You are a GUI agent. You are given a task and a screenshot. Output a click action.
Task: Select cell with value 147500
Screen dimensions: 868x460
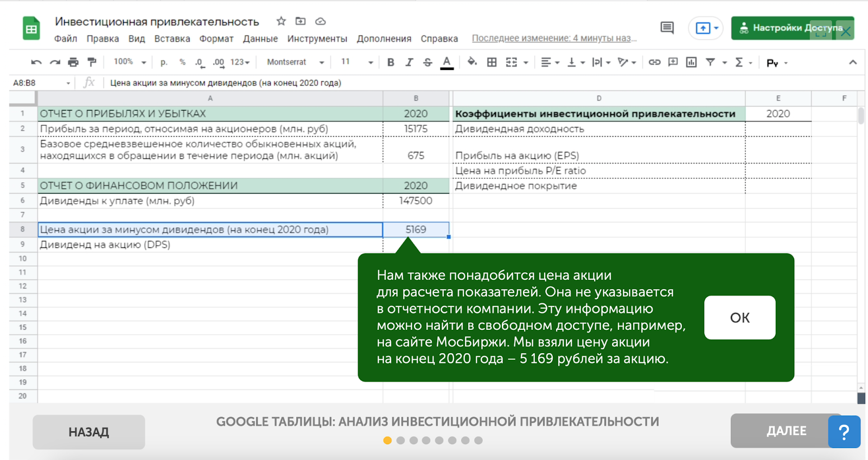click(x=416, y=201)
